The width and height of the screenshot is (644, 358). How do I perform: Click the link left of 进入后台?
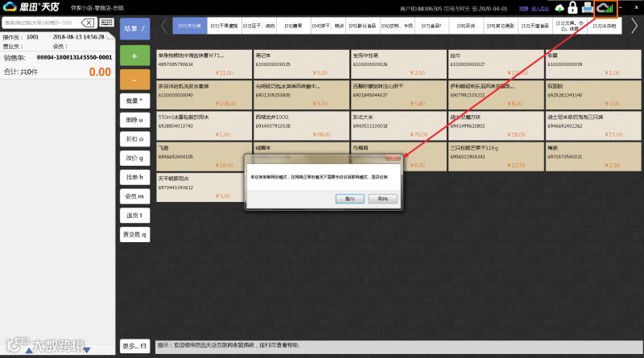click(523, 8)
